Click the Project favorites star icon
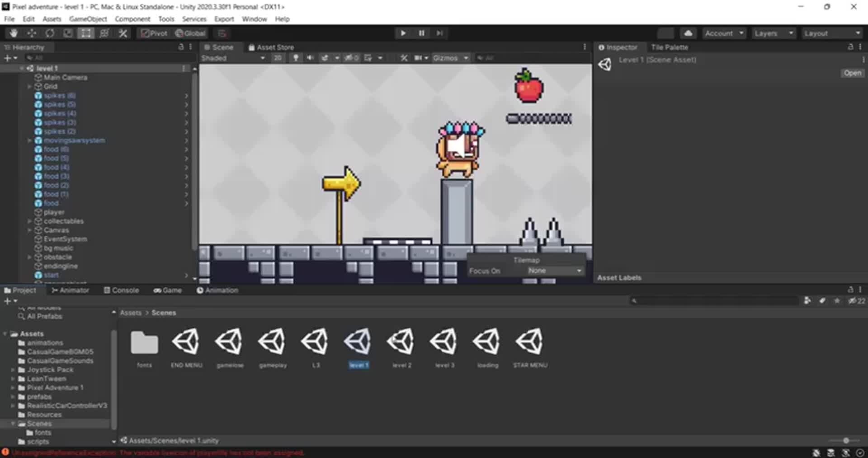Screen dimensions: 868x458 click(837, 301)
